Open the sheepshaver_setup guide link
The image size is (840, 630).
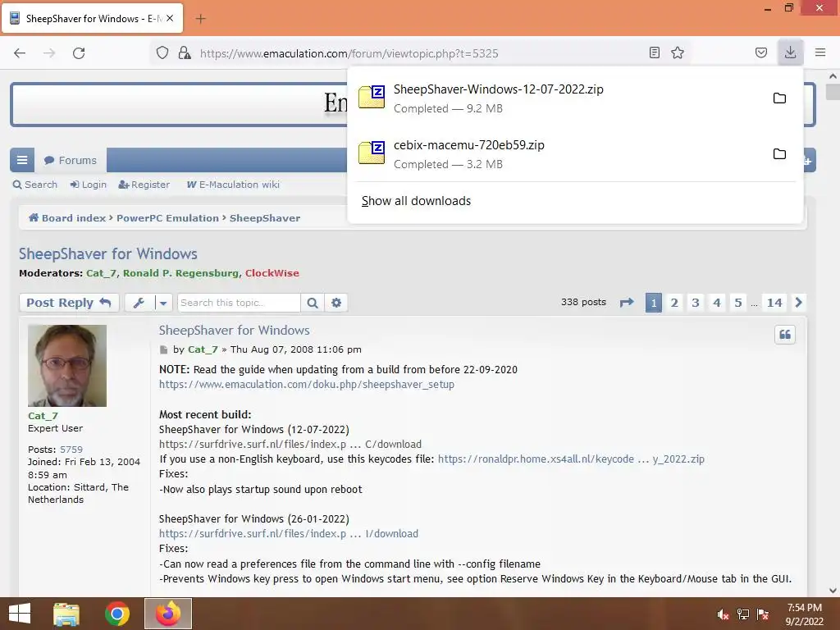(x=307, y=385)
